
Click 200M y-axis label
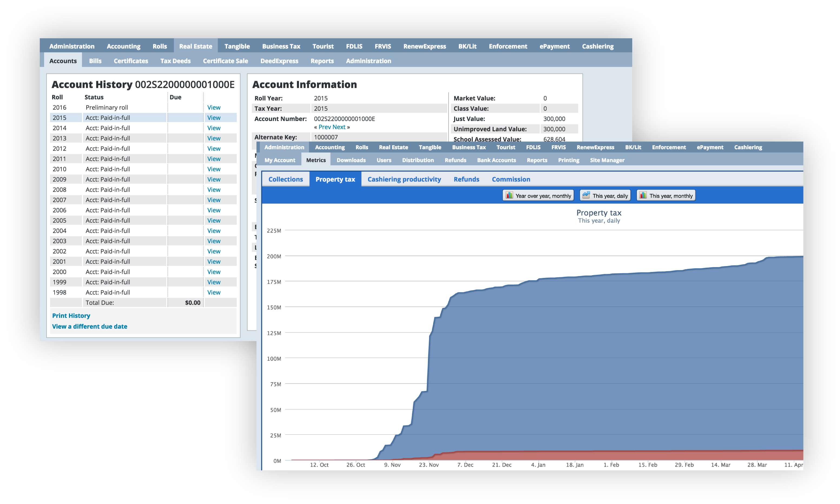(x=274, y=256)
